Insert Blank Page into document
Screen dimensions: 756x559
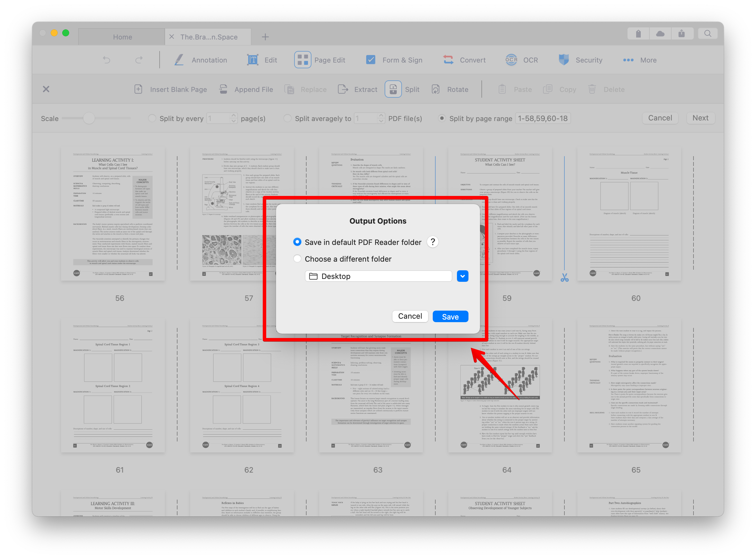pyautogui.click(x=171, y=89)
